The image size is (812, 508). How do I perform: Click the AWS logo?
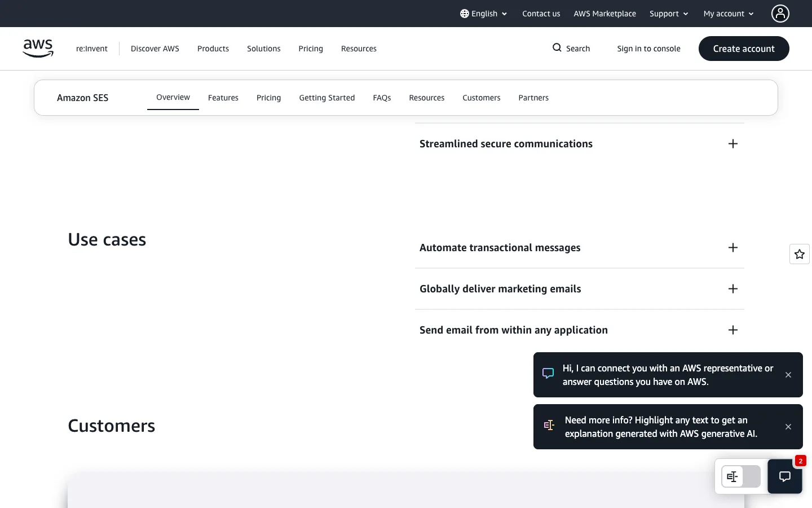(x=38, y=49)
